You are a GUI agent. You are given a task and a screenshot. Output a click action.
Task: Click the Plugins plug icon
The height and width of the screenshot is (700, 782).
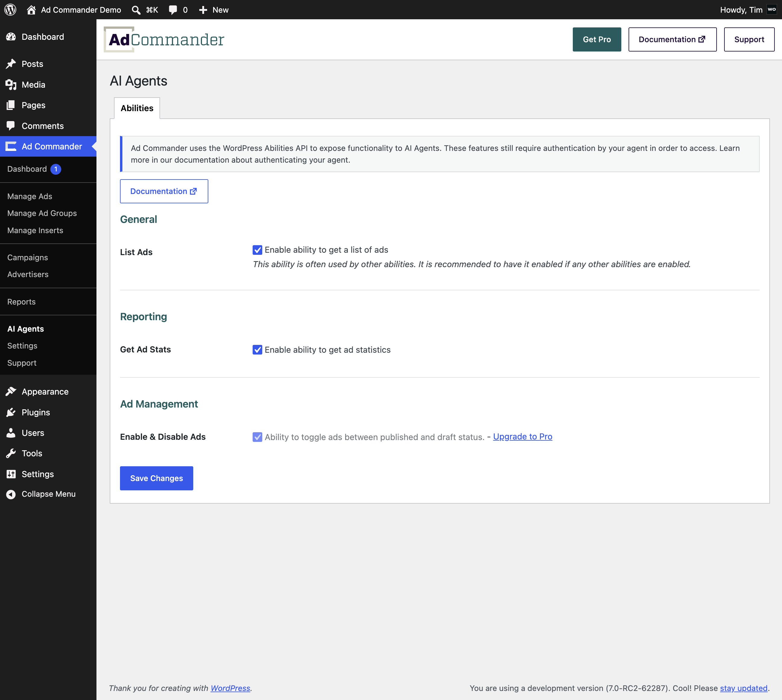coord(11,412)
